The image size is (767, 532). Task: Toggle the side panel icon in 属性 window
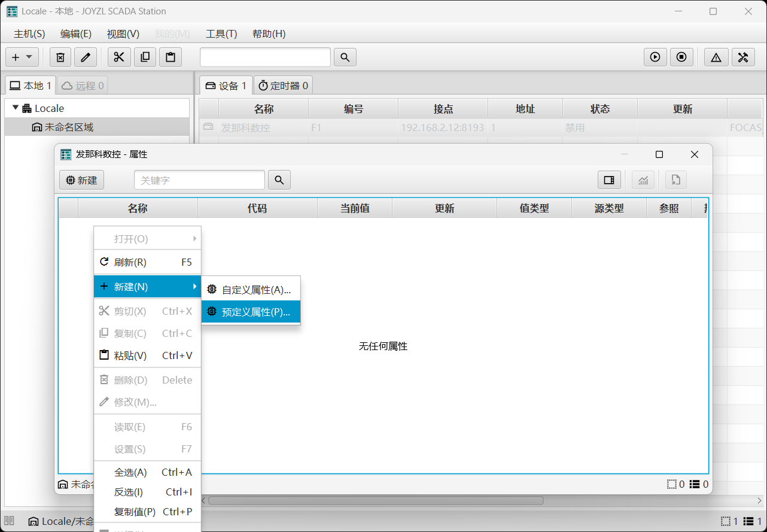(609, 180)
